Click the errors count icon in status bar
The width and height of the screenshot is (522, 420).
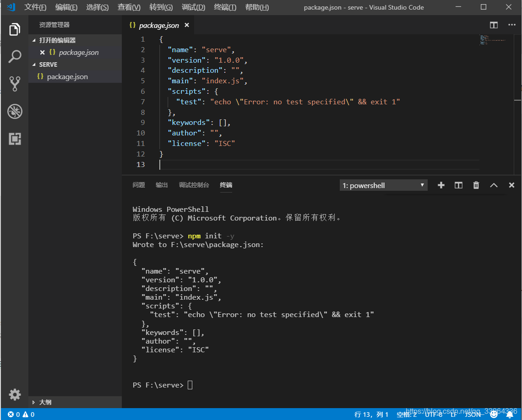[x=11, y=415]
